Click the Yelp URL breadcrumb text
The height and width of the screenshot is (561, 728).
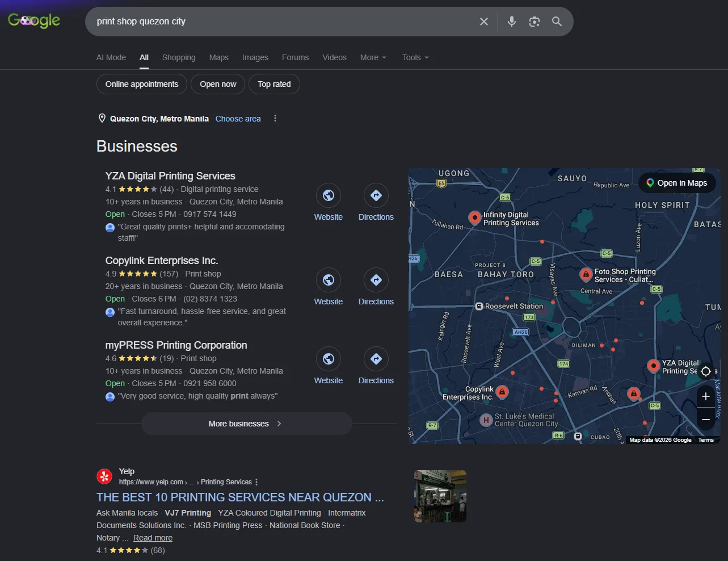[x=185, y=482]
